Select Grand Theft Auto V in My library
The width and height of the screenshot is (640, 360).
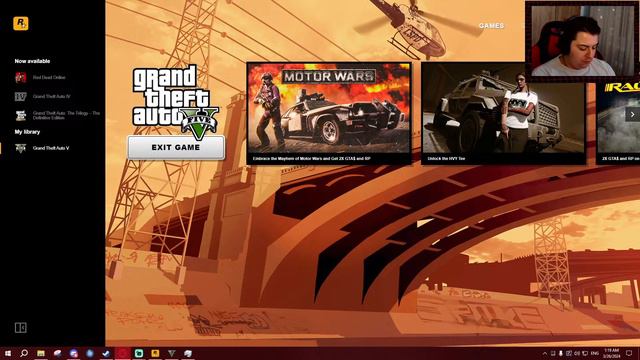[51, 148]
